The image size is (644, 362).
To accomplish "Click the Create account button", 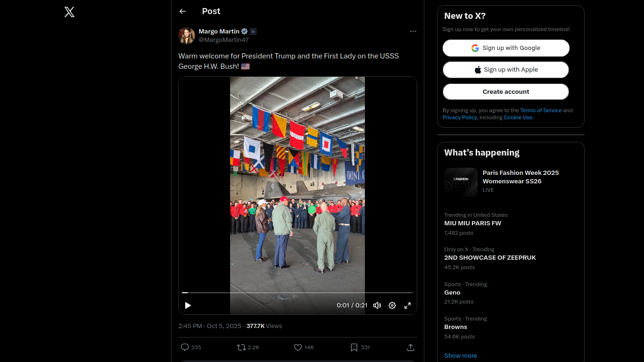I will (506, 92).
